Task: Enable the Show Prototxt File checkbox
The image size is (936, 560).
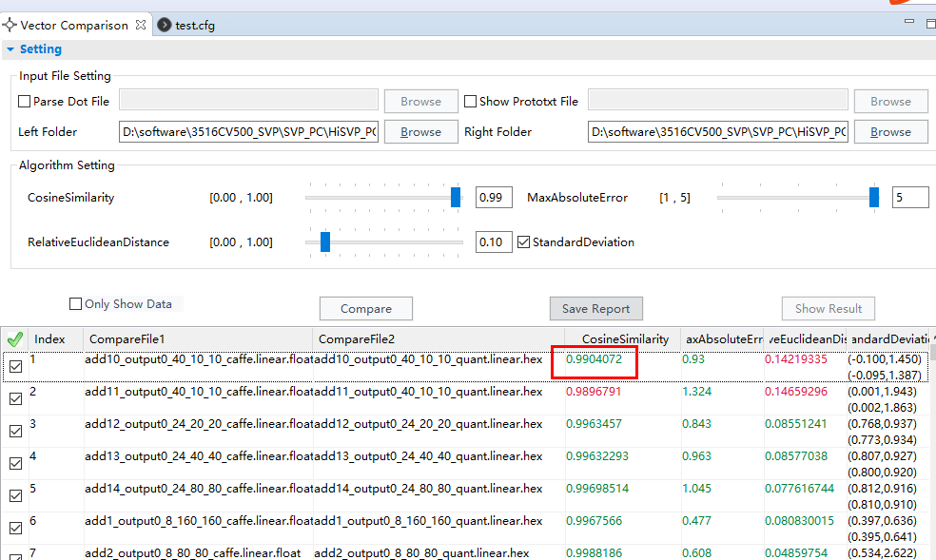Action: (471, 102)
